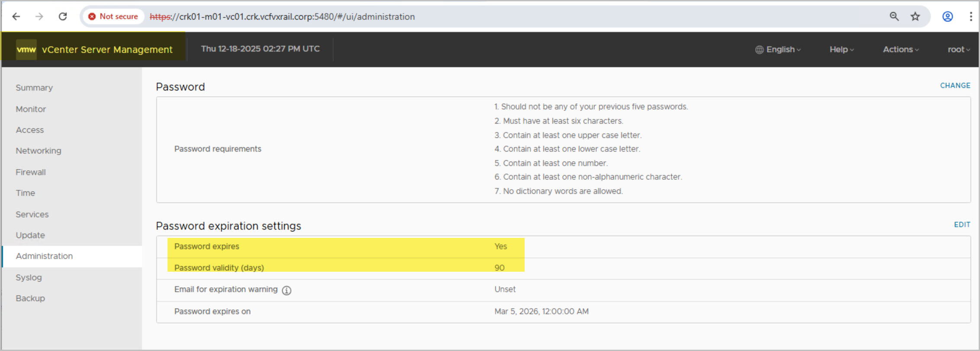Go to the Summary section in sidebar
The width and height of the screenshot is (980, 351).
[x=34, y=88]
